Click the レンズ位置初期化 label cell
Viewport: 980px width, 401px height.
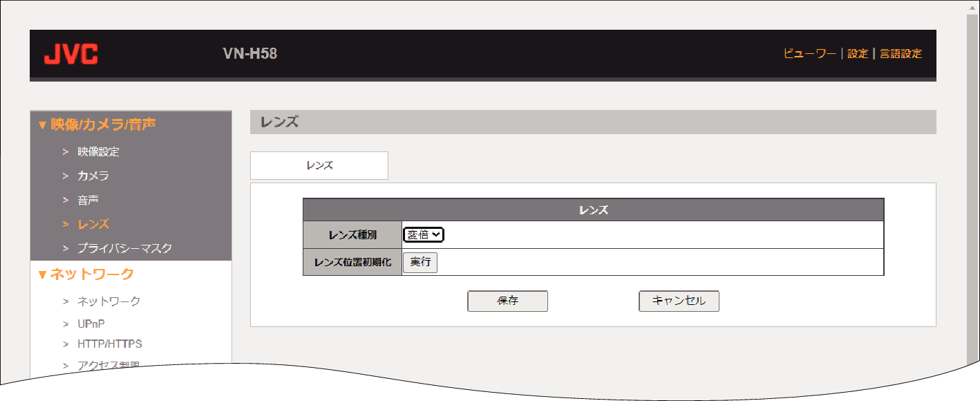point(352,262)
